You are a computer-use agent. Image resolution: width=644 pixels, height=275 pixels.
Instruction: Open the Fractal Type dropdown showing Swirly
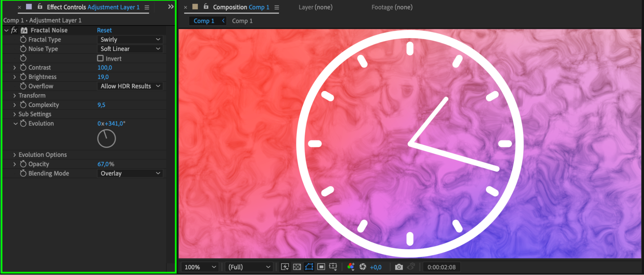point(130,39)
